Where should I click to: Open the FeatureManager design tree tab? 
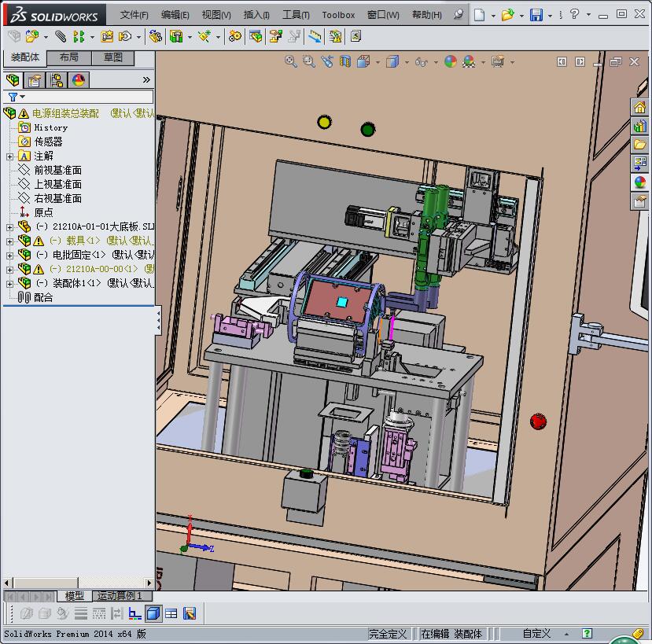click(13, 80)
